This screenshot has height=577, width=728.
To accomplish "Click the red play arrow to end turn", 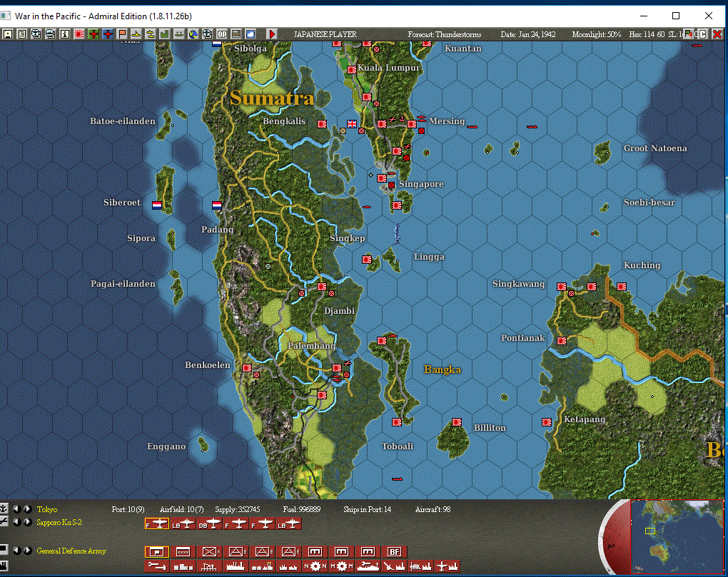I will pos(272,34).
